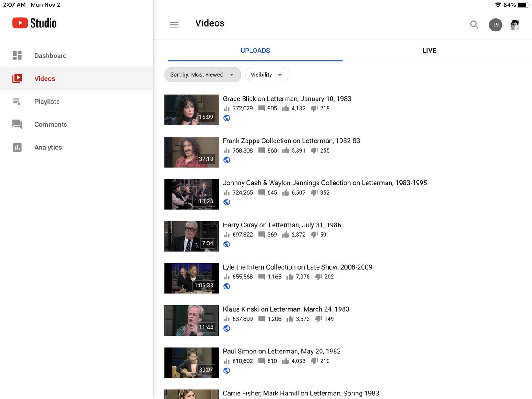Image resolution: width=532 pixels, height=399 pixels.
Task: Click like count 4,033
Action: (x=298, y=361)
